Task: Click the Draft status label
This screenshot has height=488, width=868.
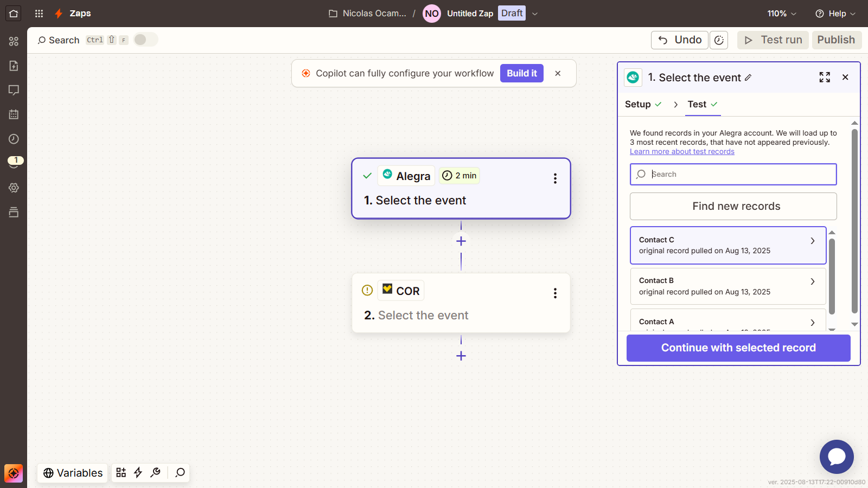Action: point(512,14)
